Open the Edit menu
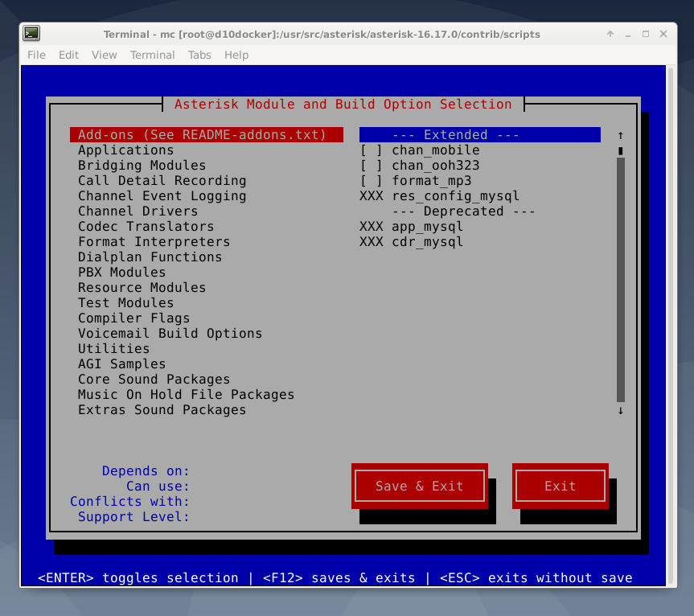Screen dimensions: 694x616 (x=68, y=55)
